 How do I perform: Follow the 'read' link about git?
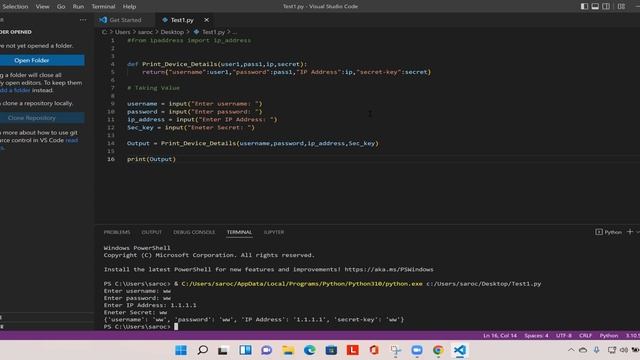tap(71, 140)
